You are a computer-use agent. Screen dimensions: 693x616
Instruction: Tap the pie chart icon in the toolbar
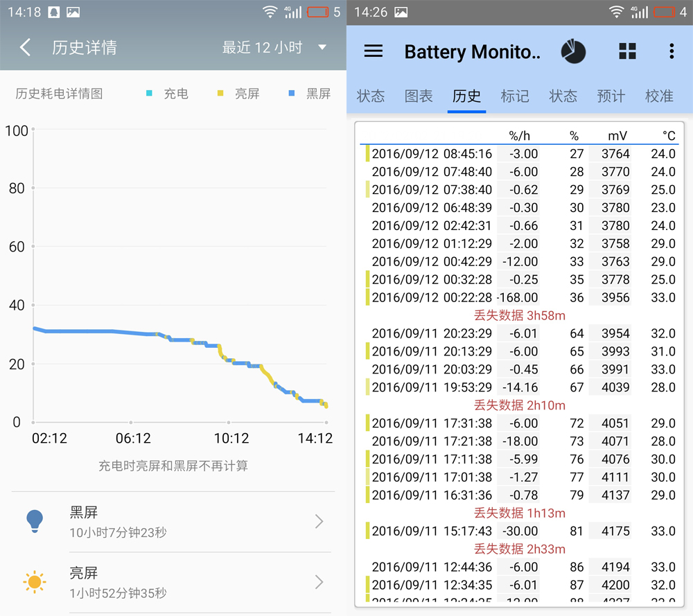coord(573,51)
